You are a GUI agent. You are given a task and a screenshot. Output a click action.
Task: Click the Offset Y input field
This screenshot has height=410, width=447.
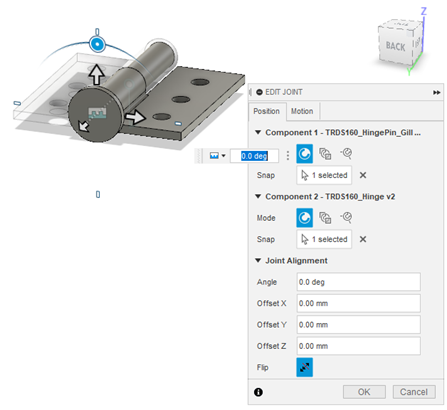point(358,325)
